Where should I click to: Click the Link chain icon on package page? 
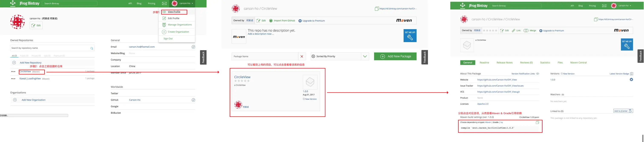click(x=513, y=30)
